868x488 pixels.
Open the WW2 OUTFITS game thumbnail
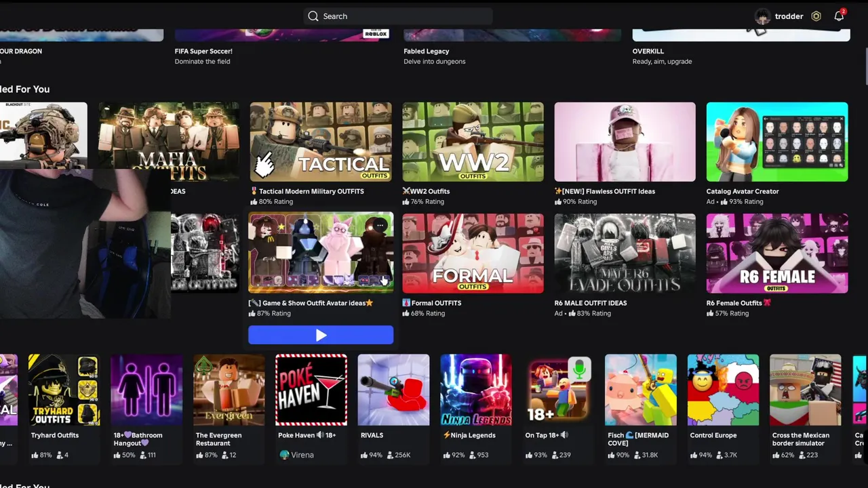point(473,142)
